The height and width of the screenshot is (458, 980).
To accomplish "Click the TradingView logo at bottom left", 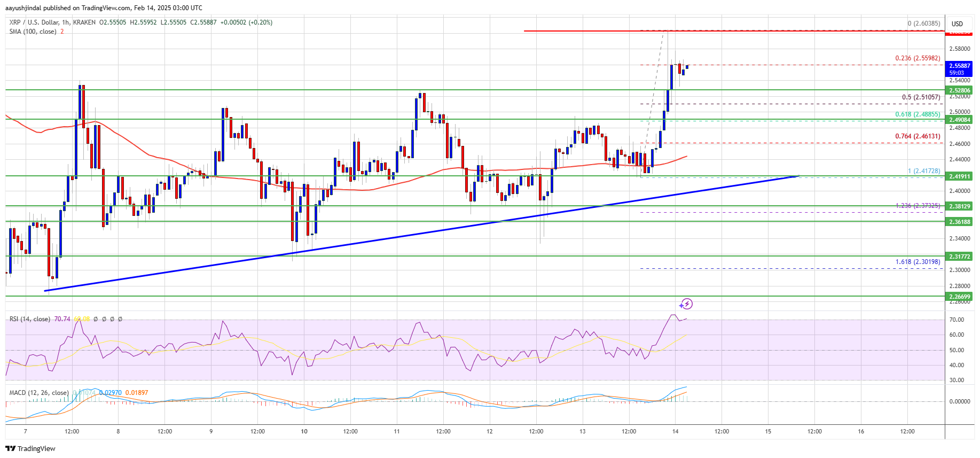I will (x=30, y=448).
